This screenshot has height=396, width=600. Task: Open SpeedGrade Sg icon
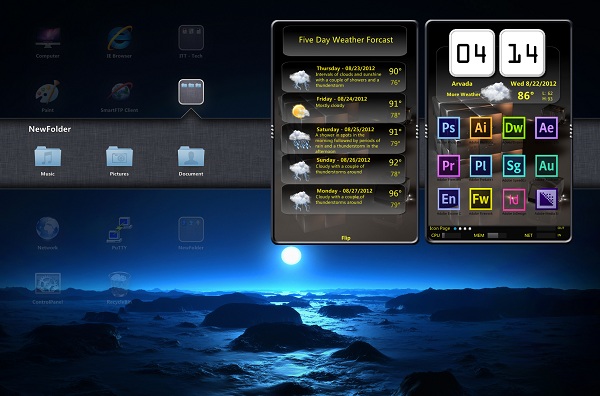pyautogui.click(x=514, y=166)
